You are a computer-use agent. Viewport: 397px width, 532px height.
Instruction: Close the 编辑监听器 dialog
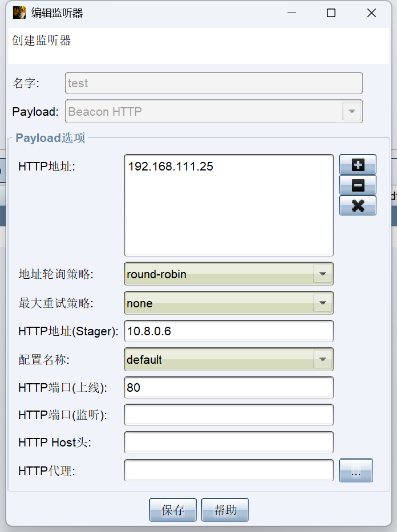[371, 13]
